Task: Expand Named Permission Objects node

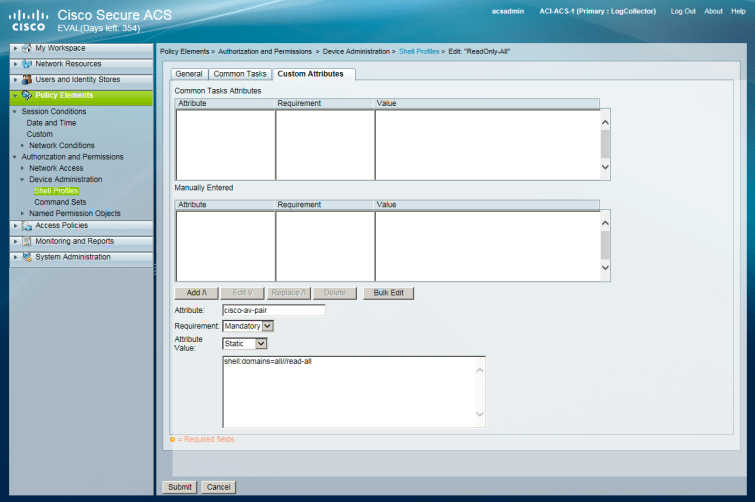Action: (22, 213)
